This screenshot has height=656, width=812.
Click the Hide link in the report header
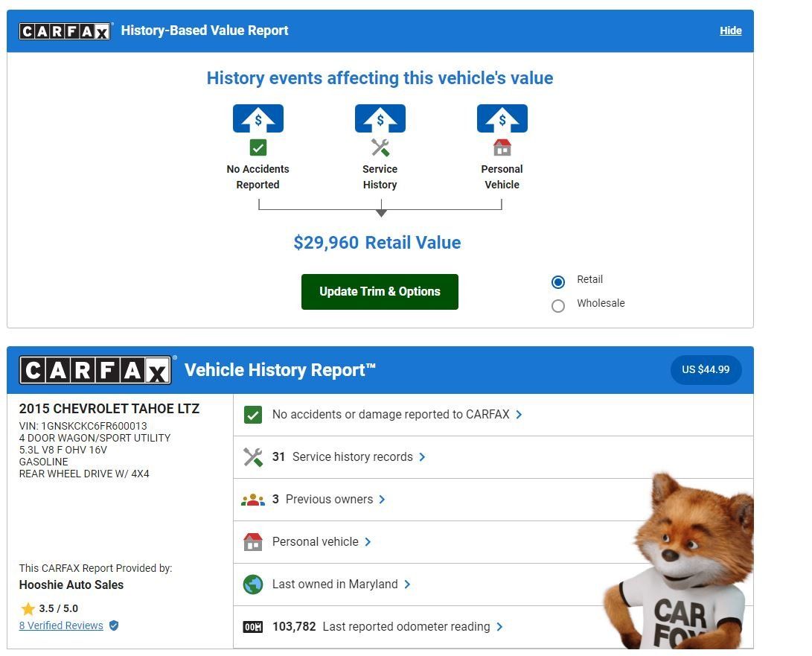click(x=731, y=31)
